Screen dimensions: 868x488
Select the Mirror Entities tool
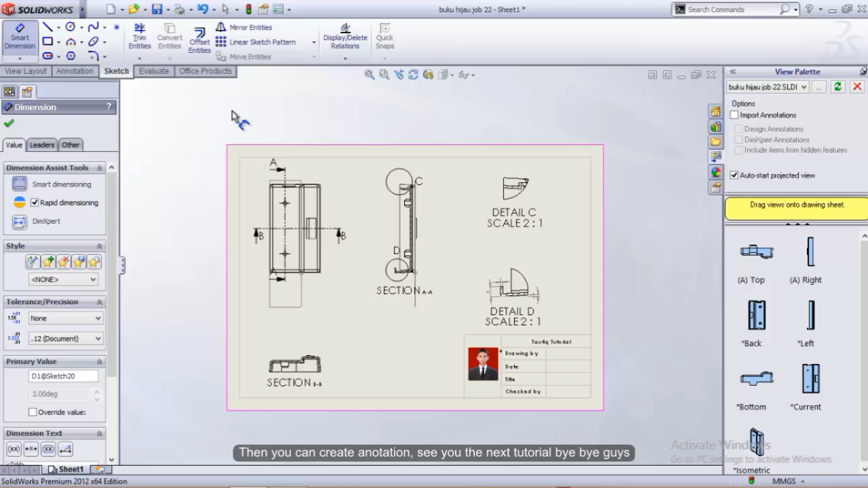(249, 27)
